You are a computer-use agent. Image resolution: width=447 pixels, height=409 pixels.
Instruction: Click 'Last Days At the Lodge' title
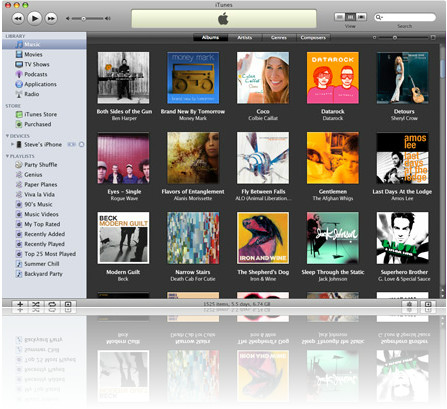coord(402,192)
